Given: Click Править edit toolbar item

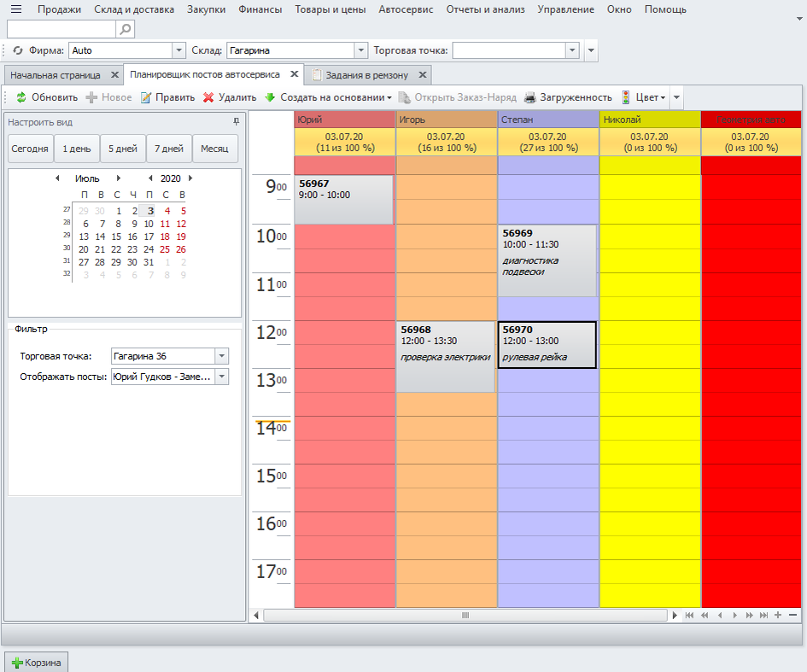Looking at the screenshot, I should 167,97.
